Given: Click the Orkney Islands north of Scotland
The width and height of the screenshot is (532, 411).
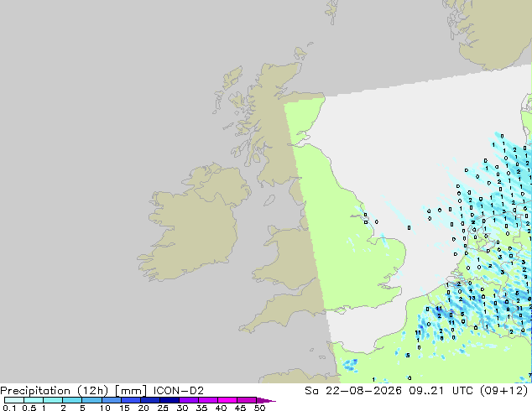Looking at the screenshot, I should (301, 52).
